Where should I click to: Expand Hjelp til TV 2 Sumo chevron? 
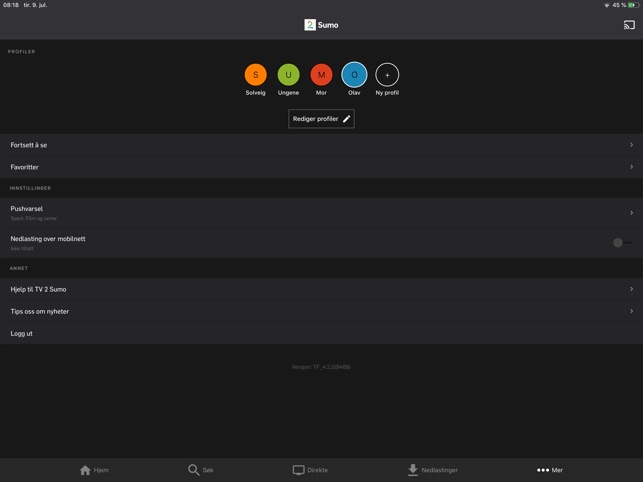[632, 289]
